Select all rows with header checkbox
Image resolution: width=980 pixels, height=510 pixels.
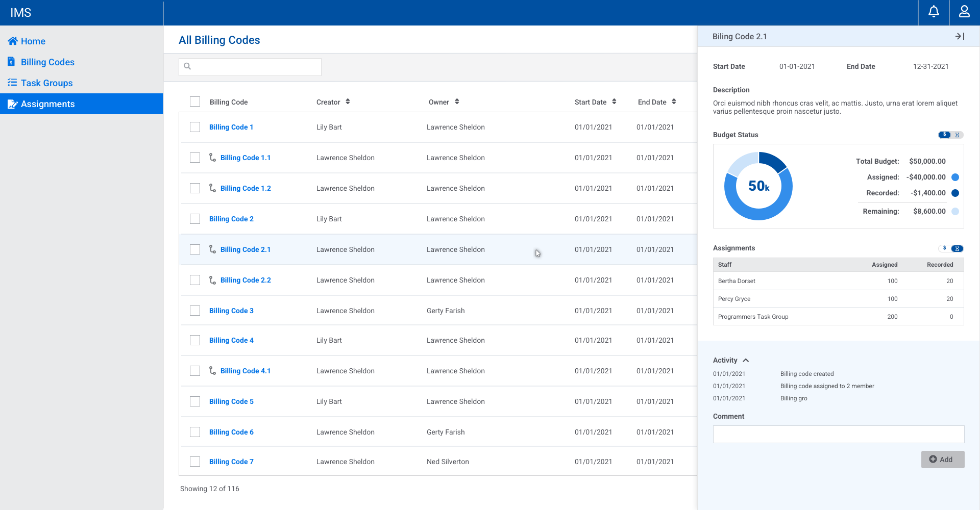click(195, 101)
